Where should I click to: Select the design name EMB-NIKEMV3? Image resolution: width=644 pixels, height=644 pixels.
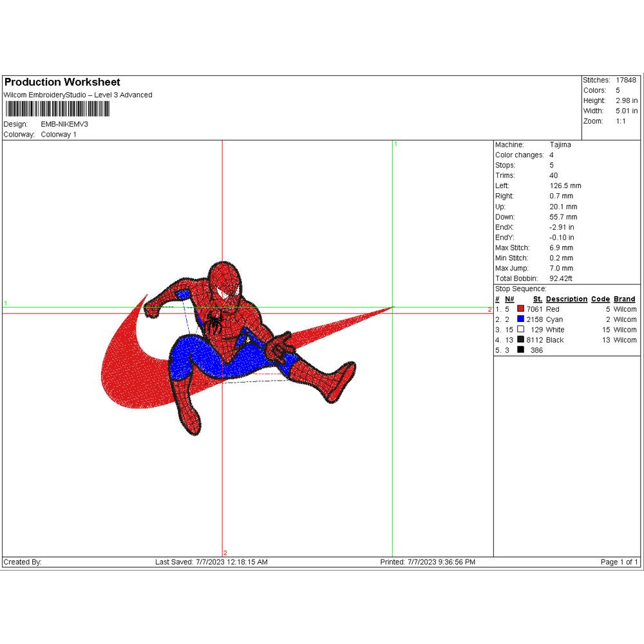(64, 124)
